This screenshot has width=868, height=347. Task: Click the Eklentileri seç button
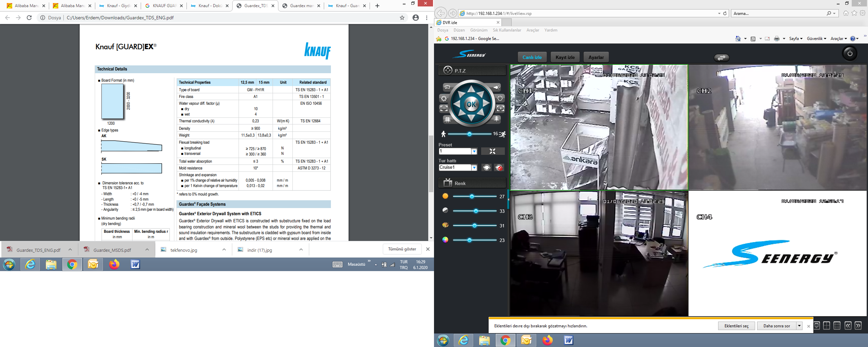pyautogui.click(x=736, y=326)
